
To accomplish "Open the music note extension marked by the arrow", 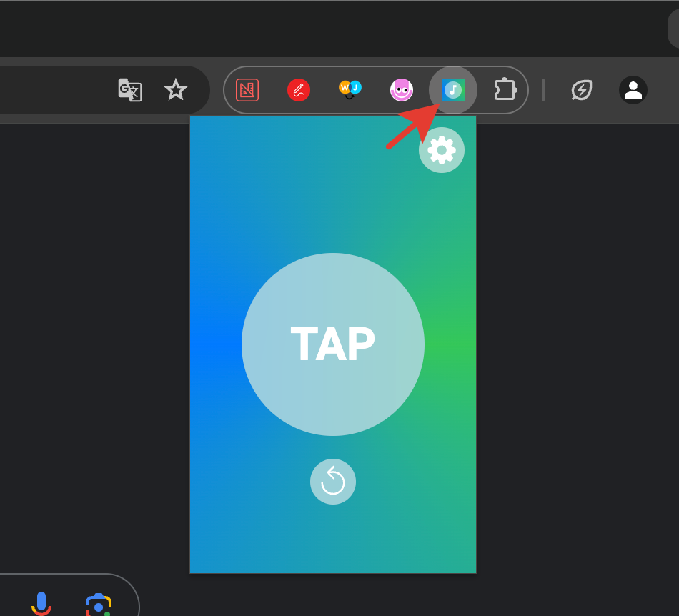I will point(452,90).
